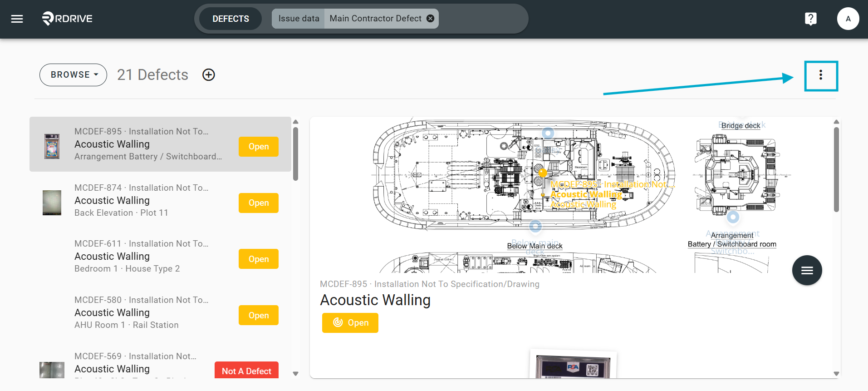Image resolution: width=868 pixels, height=391 pixels.
Task: Select the MCDEF-895 thumbnail image
Action: pos(52,146)
